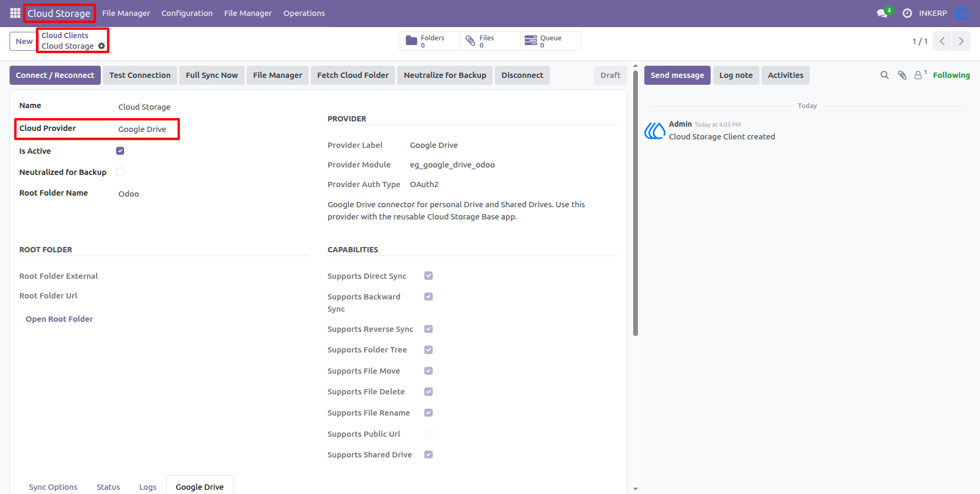Open the Folders stat button
Viewport: 980px width, 494px height.
[429, 41]
